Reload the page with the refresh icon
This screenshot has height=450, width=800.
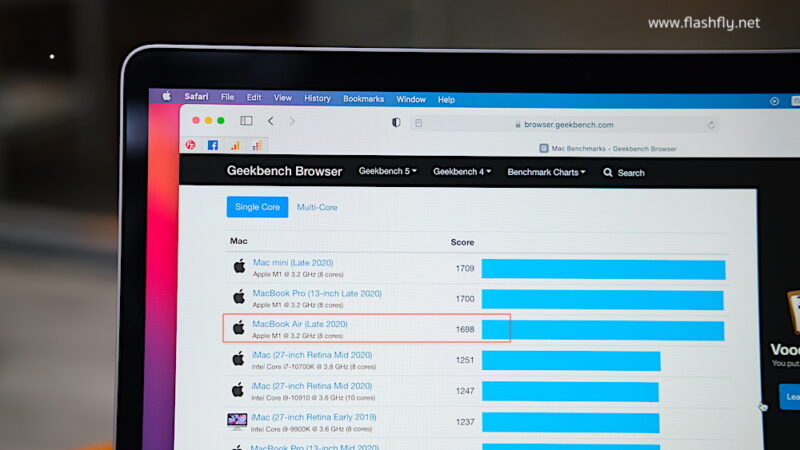(711, 125)
